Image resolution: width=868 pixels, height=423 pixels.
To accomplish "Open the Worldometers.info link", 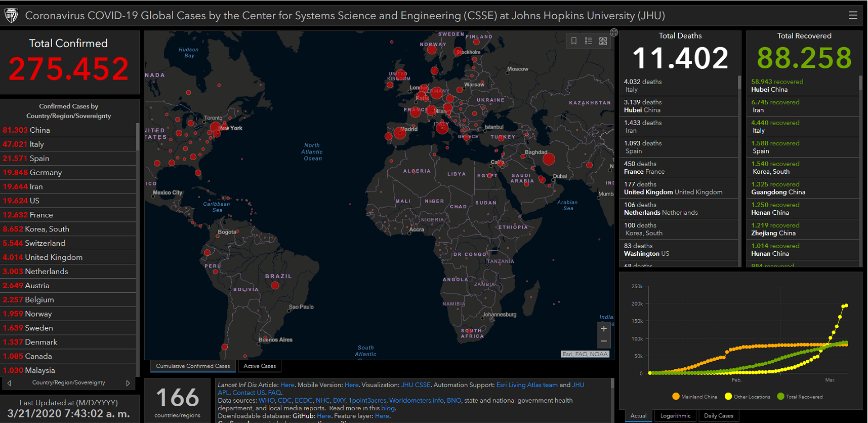I will [417, 400].
